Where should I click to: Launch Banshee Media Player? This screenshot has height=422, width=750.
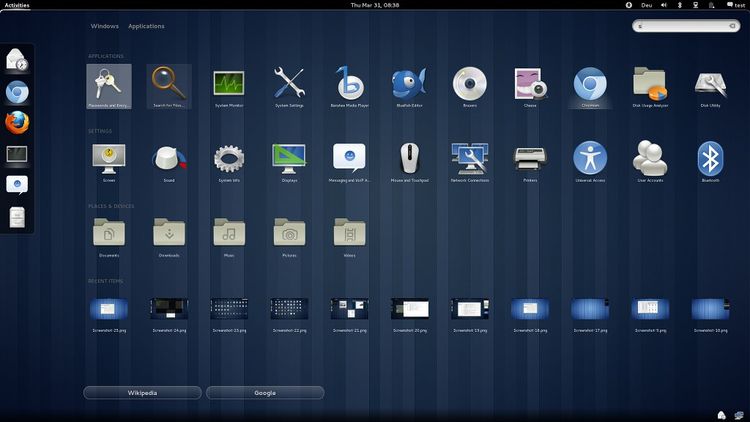point(349,84)
